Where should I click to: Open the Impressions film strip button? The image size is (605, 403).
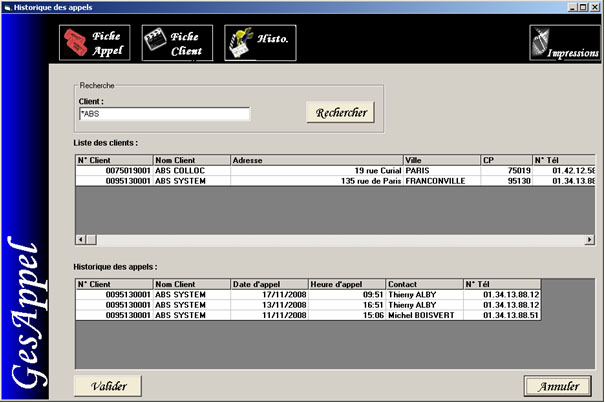pos(565,43)
